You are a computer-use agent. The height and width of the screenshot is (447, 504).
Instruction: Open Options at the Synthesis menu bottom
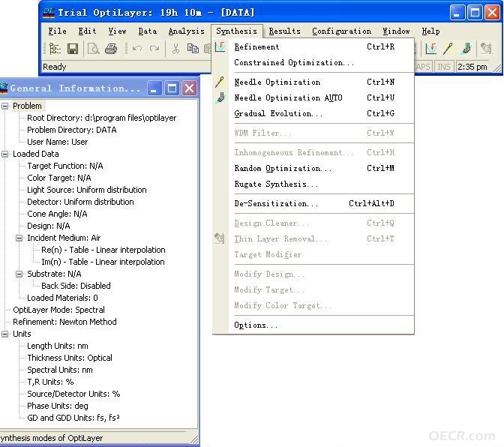[x=313, y=325]
